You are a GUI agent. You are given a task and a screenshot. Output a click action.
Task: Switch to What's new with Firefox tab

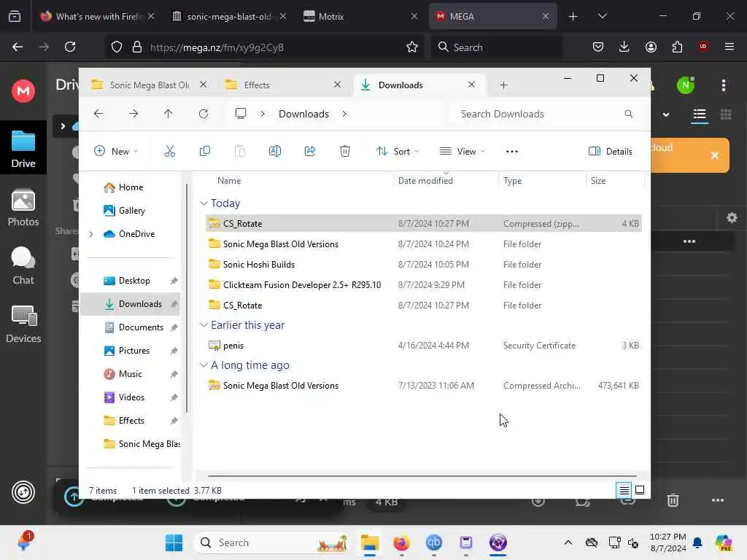[97, 16]
